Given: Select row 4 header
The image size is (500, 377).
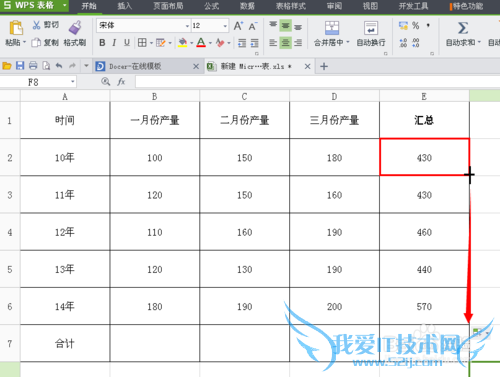Looking at the screenshot, I should (x=10, y=232).
